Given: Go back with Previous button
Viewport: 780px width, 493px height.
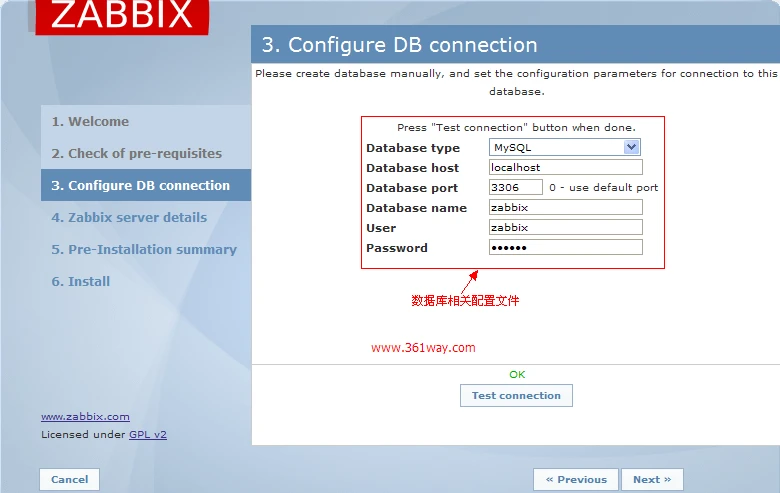Looking at the screenshot, I should (x=576, y=480).
